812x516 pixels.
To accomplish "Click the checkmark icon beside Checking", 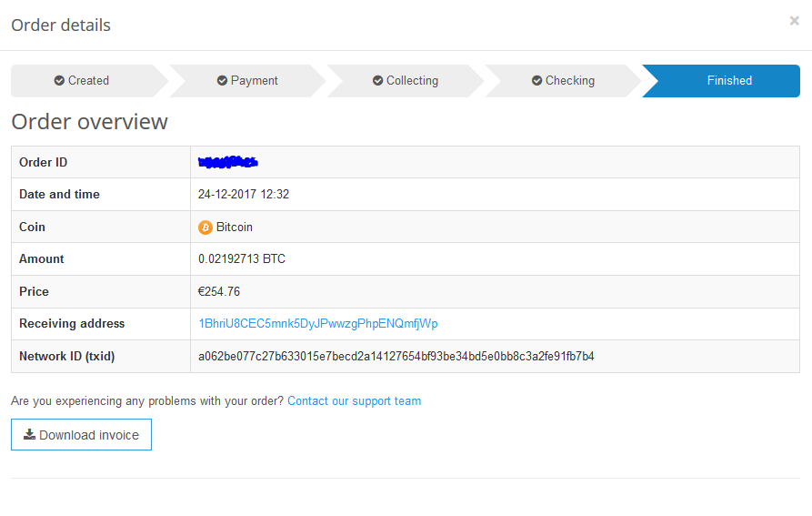I will 536,81.
